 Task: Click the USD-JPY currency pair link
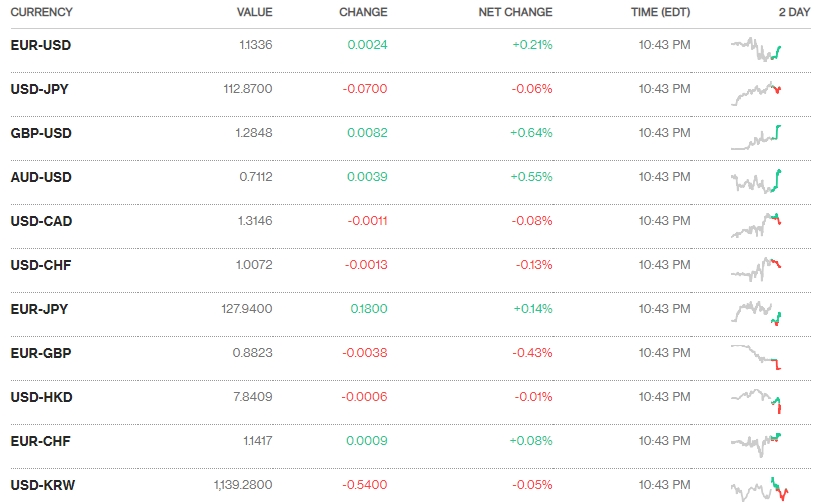[x=39, y=89]
